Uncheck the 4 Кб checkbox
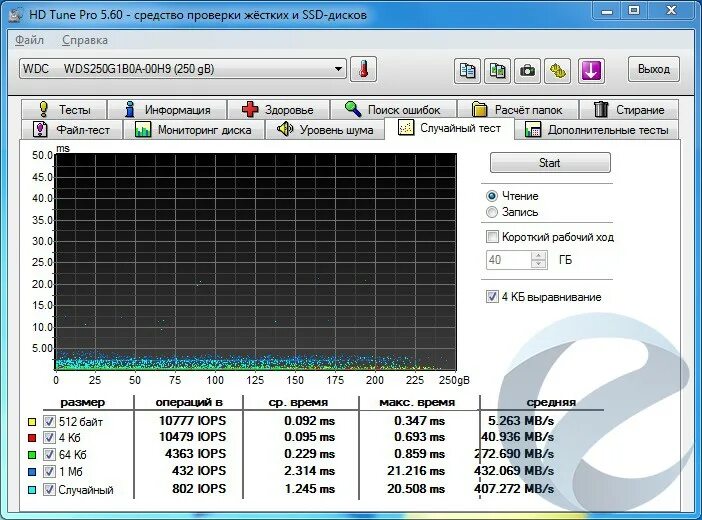 click(49, 438)
